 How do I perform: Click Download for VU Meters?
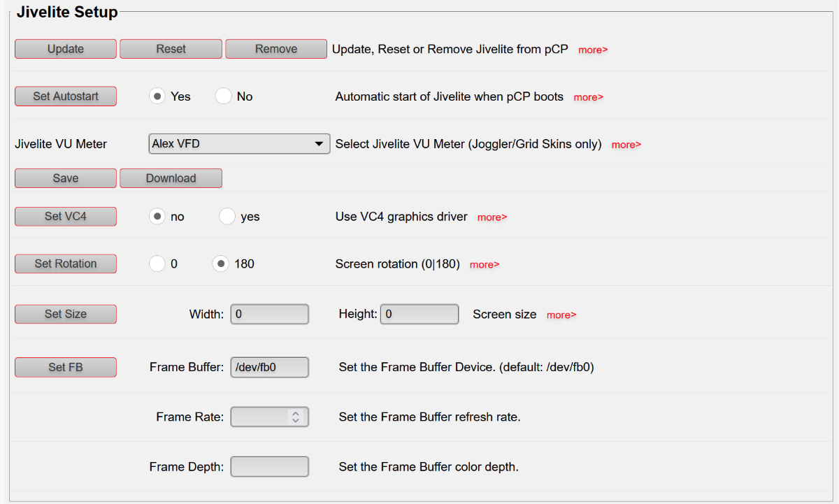[x=171, y=178]
